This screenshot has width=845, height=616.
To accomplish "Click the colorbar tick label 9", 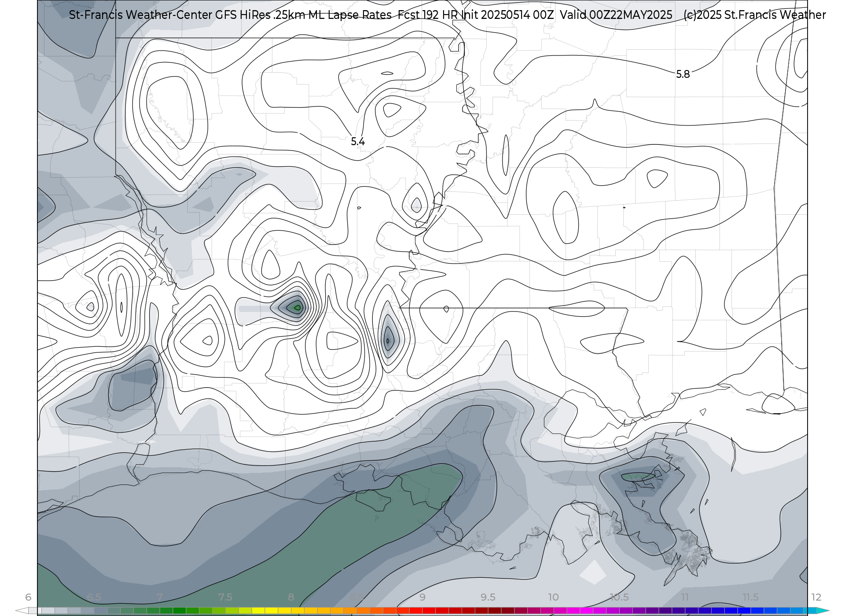I will click(422, 597).
